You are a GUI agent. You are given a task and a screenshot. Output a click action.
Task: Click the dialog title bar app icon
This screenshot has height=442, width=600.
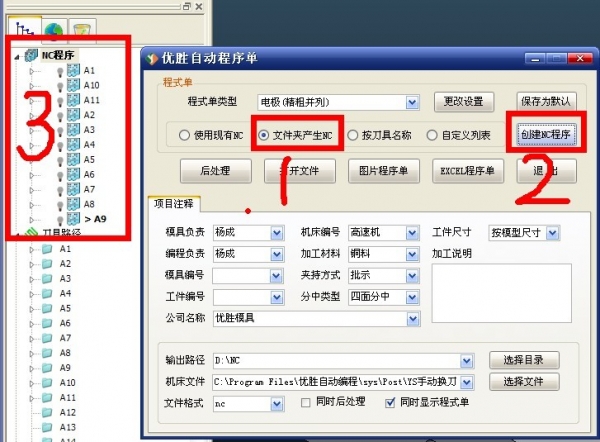152,59
